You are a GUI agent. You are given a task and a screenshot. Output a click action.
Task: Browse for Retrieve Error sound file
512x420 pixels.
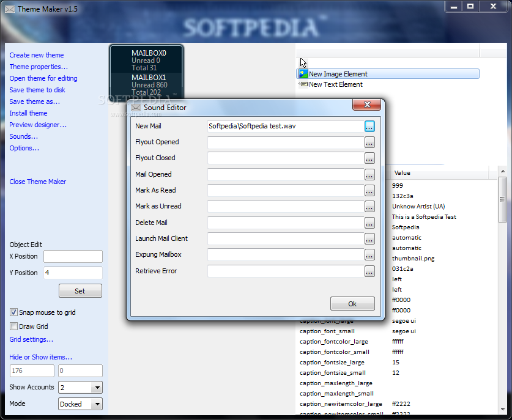[369, 271]
